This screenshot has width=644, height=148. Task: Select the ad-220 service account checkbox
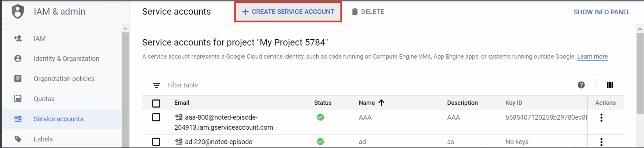tap(156, 142)
